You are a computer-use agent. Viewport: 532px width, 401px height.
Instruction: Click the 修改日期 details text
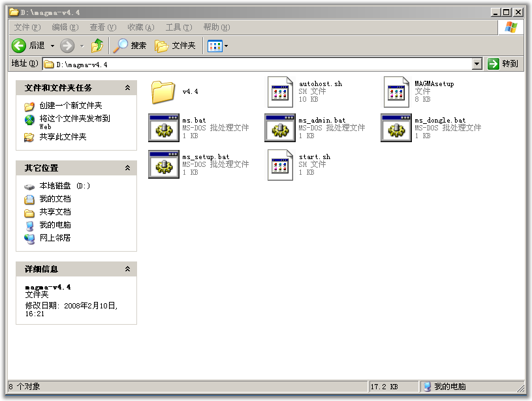coord(71,310)
